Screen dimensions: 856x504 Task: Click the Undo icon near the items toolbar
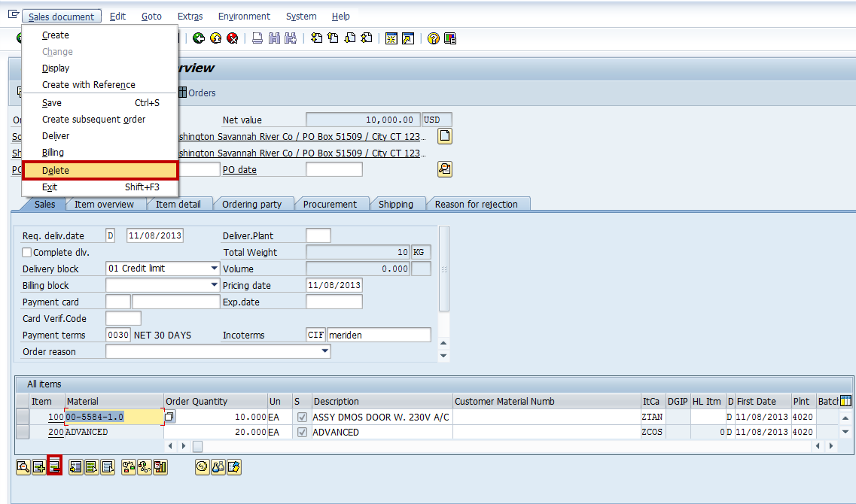coord(200,466)
